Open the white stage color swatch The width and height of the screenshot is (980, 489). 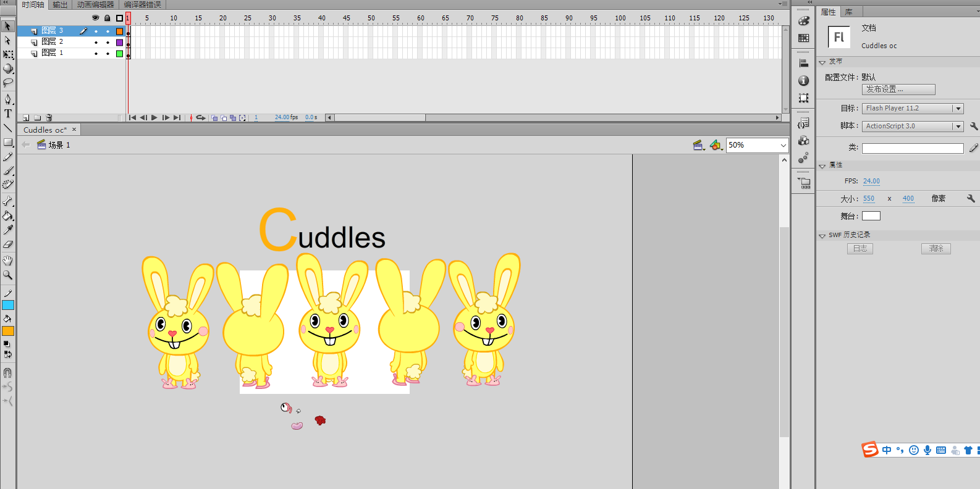coord(871,216)
